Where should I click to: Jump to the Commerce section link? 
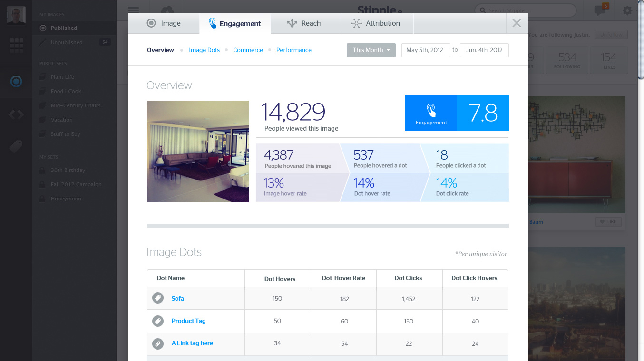pyautogui.click(x=248, y=50)
